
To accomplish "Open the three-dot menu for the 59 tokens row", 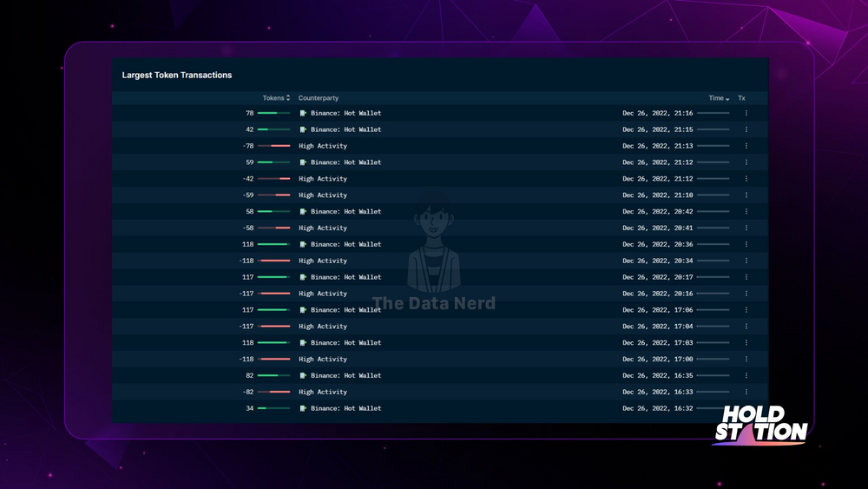I will [x=746, y=162].
